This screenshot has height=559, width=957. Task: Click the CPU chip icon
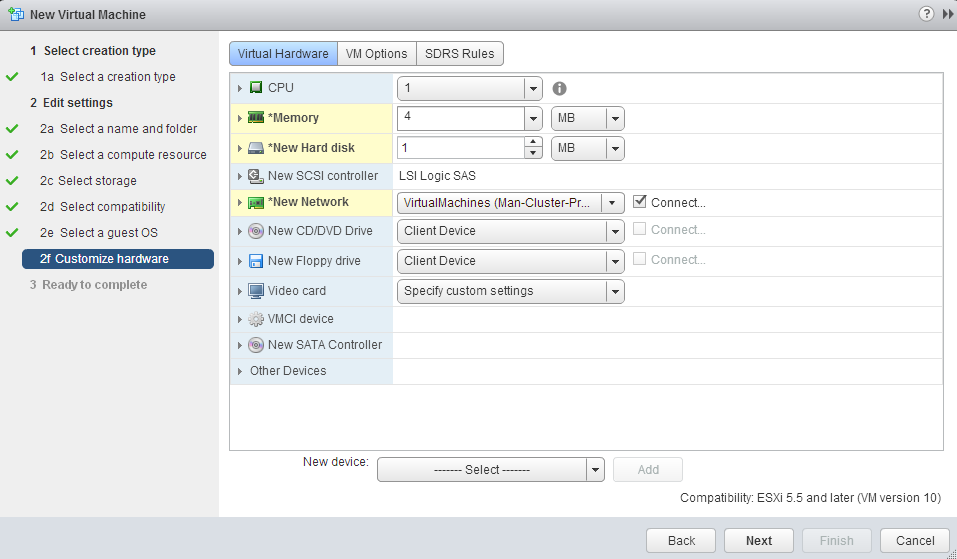[256, 87]
